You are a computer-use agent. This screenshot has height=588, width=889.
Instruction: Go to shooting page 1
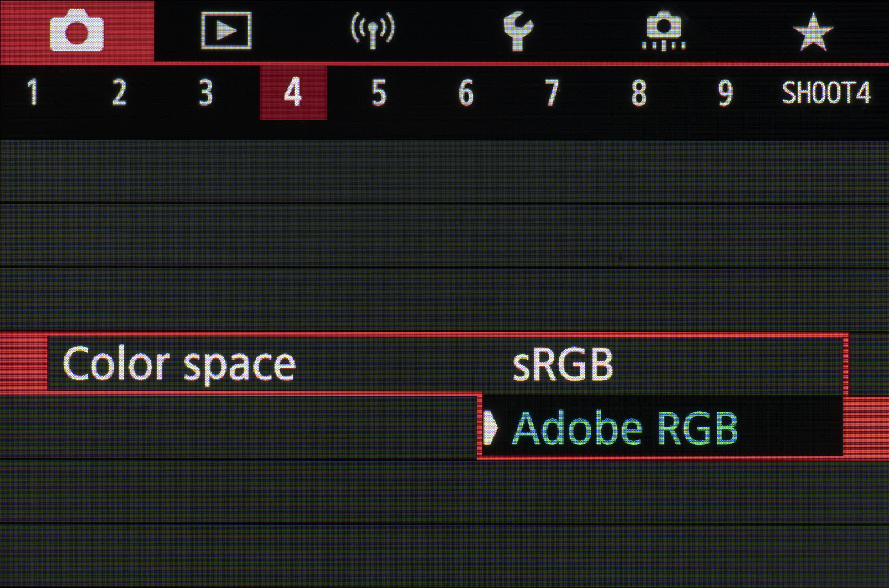pyautogui.click(x=33, y=92)
